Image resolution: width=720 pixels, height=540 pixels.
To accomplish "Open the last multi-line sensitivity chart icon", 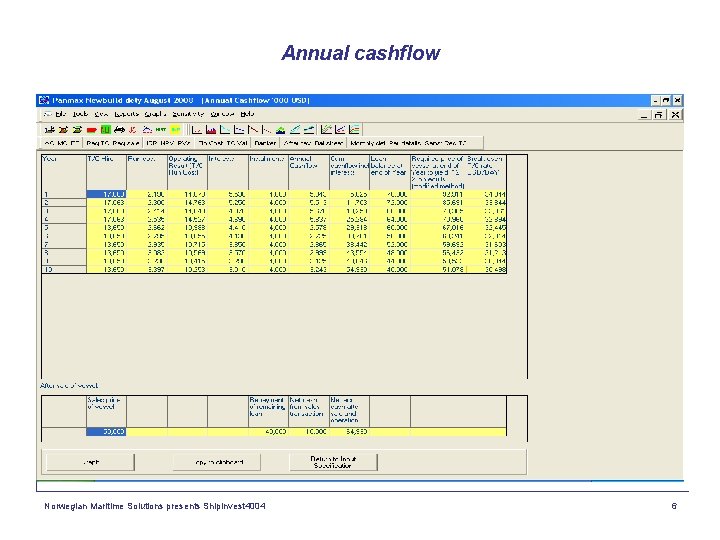I will pos(354,130).
